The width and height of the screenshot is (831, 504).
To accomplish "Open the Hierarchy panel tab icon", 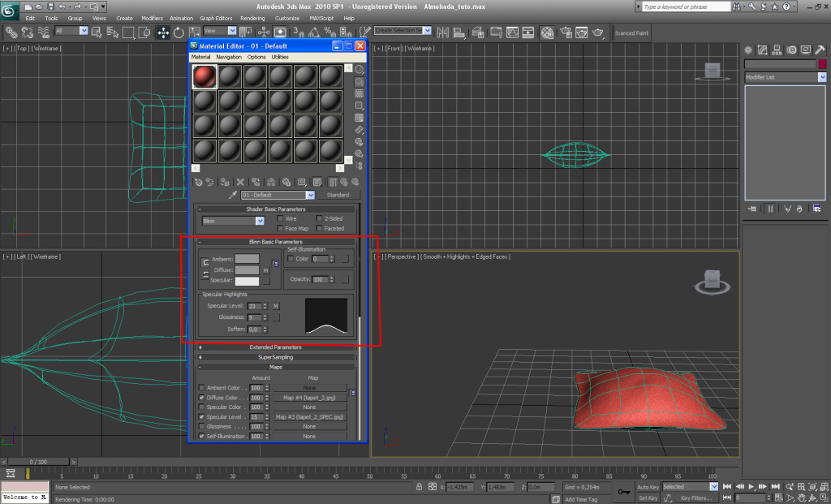I will pos(777,50).
